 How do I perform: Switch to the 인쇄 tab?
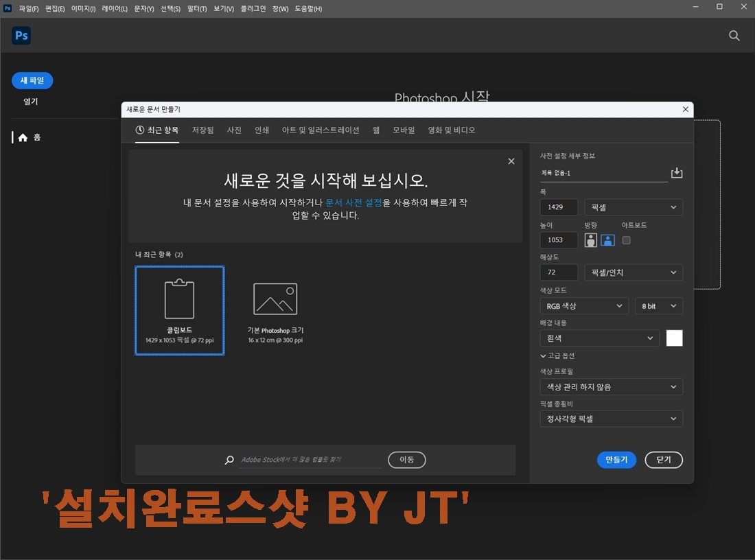click(x=262, y=130)
